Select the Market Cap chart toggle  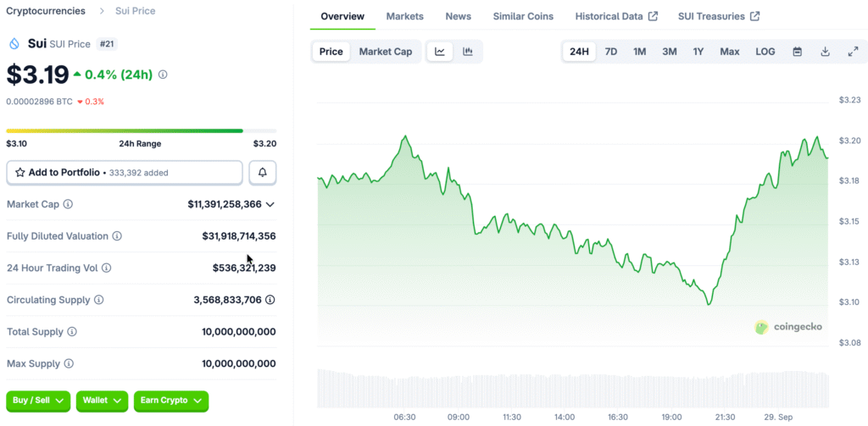pos(386,52)
